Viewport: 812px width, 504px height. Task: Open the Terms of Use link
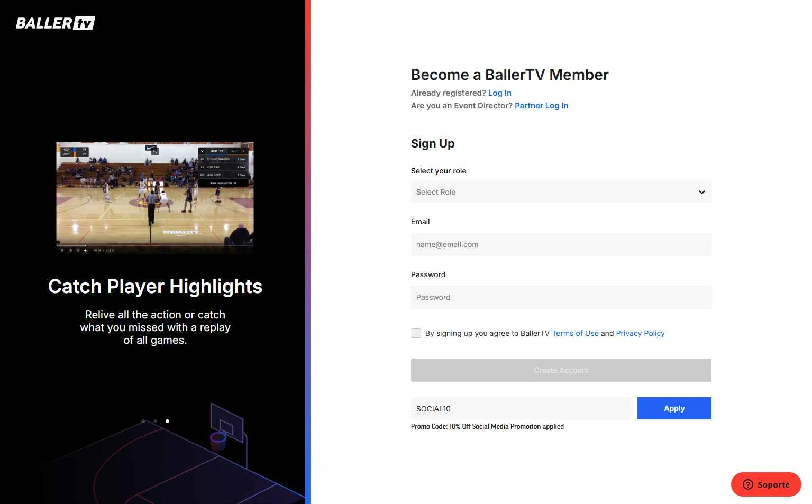[575, 333]
